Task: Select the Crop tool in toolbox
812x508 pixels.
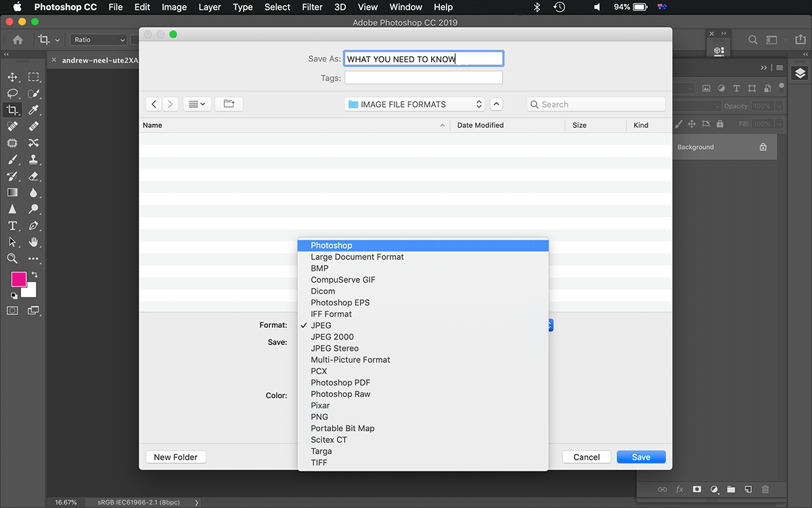Action: pos(12,110)
